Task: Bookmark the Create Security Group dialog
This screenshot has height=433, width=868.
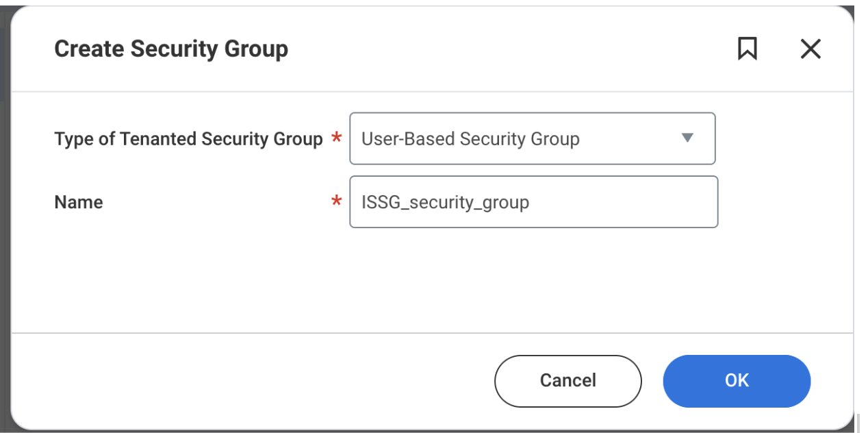Action: (x=747, y=49)
